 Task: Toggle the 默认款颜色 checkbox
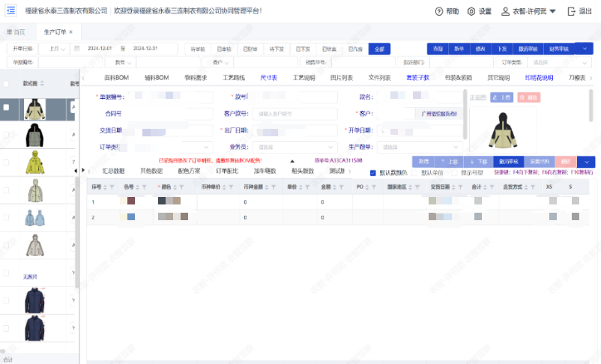coord(374,172)
